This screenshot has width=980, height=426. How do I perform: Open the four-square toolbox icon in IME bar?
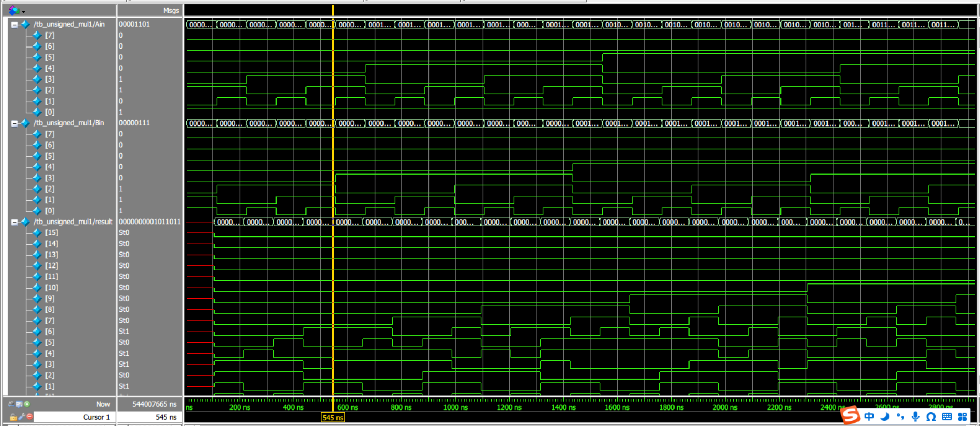962,416
